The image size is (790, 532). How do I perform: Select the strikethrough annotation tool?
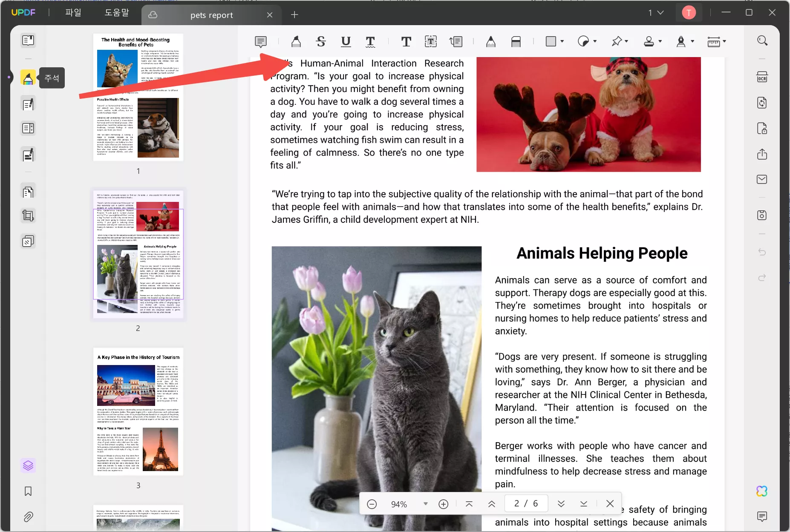[x=321, y=41]
